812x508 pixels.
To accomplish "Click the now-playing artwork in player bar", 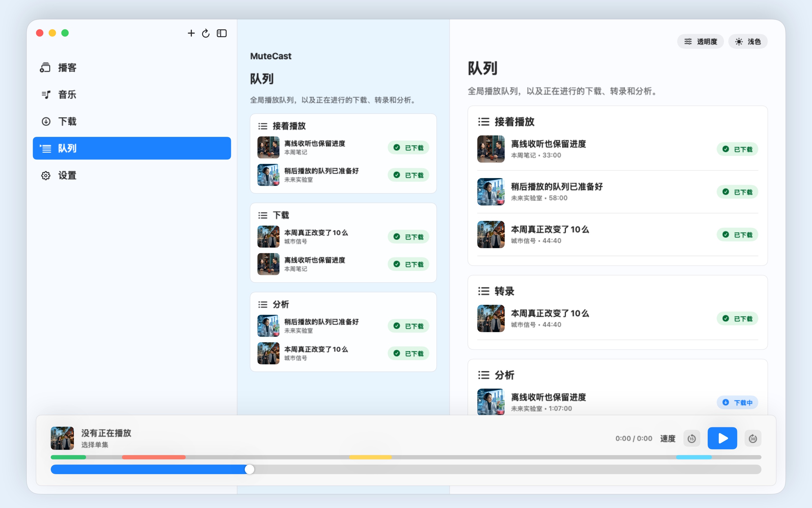I will pos(62,438).
